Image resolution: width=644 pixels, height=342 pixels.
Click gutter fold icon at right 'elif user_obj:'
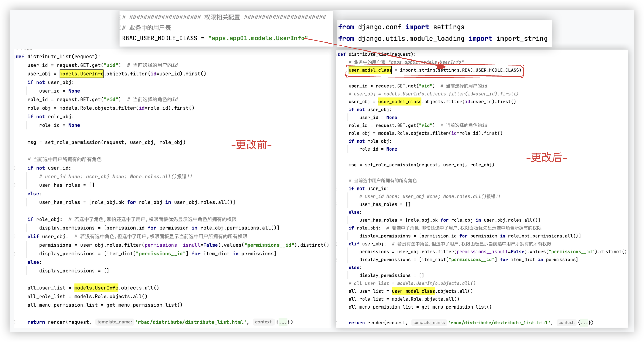point(337,244)
